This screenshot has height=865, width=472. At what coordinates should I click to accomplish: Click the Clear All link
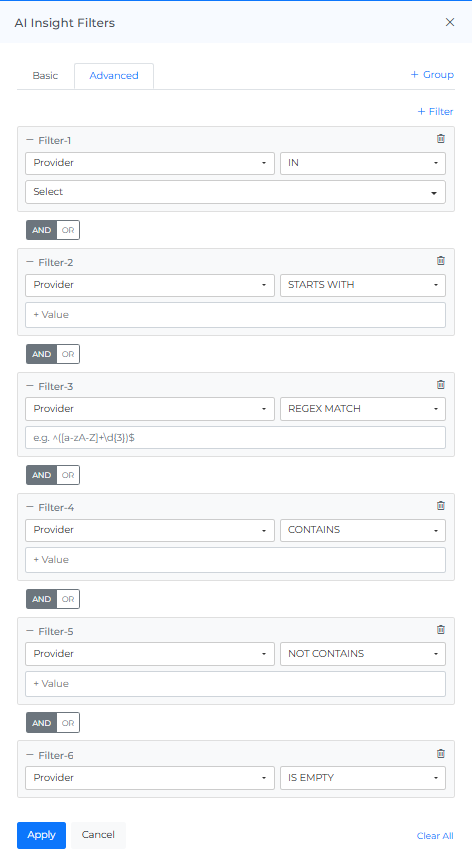pos(435,836)
